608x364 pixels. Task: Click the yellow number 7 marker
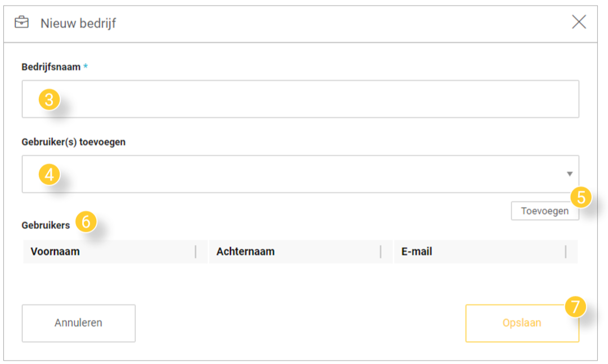click(x=575, y=308)
